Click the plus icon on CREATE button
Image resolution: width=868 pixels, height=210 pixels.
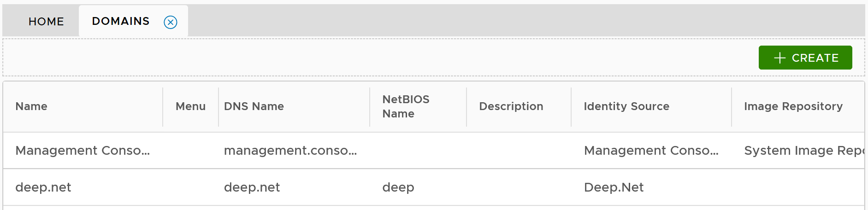[779, 58]
